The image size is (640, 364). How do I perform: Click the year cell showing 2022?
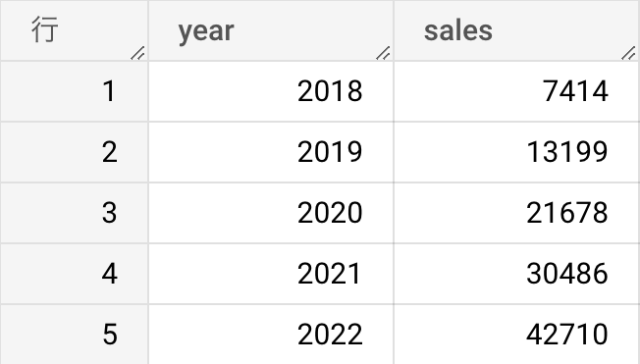271,334
